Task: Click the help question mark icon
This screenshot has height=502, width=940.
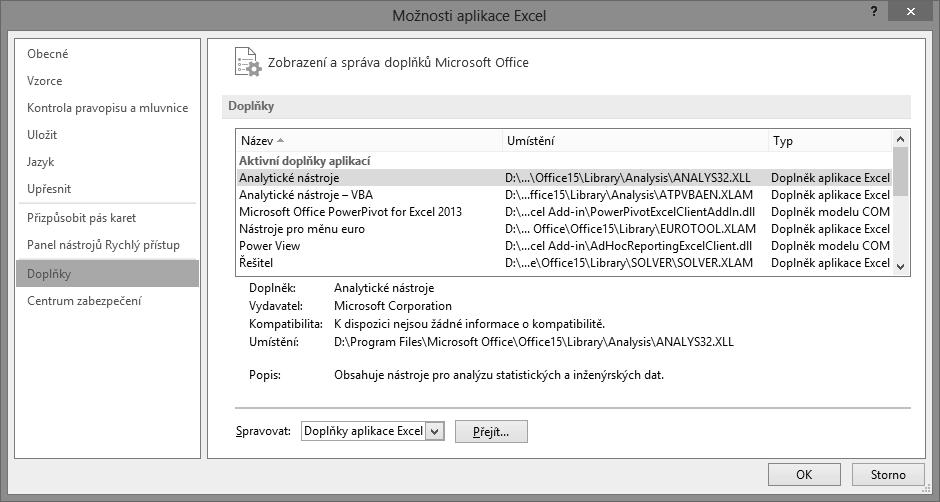Action: click(875, 11)
